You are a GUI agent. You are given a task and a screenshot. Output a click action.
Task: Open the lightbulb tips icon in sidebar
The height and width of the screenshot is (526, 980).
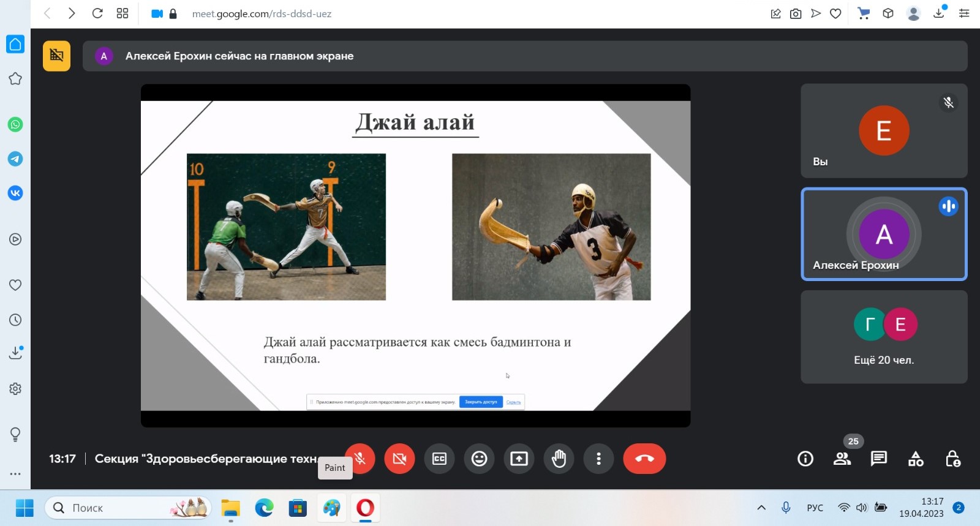click(x=15, y=434)
